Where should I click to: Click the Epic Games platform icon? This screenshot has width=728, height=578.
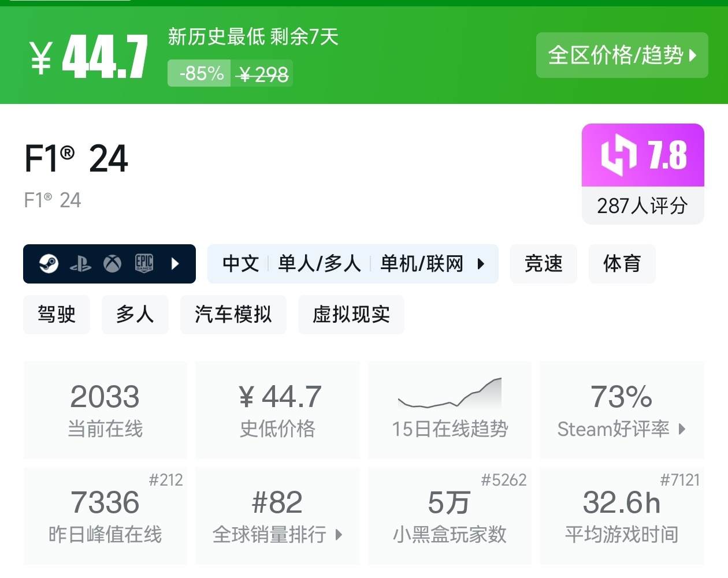(144, 264)
